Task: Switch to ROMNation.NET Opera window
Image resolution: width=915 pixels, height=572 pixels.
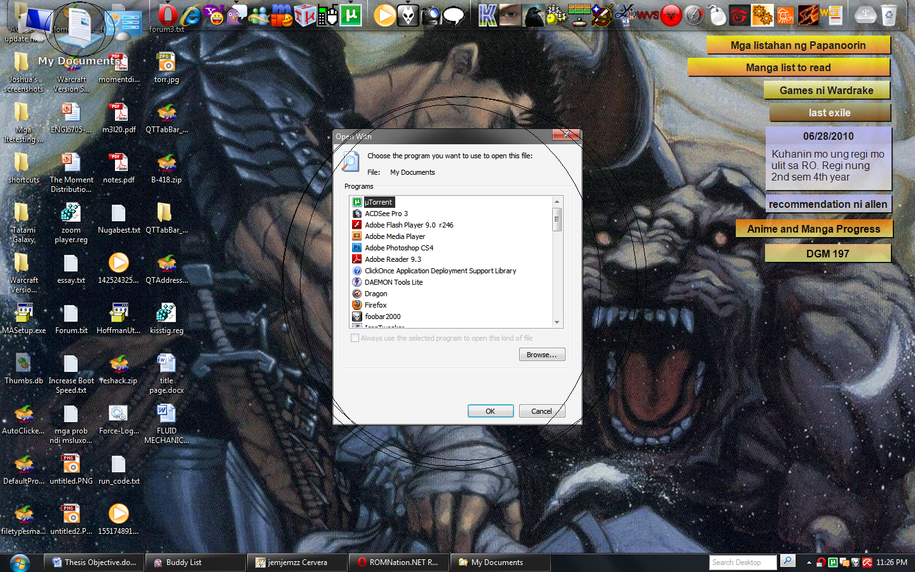Action: 399,563
